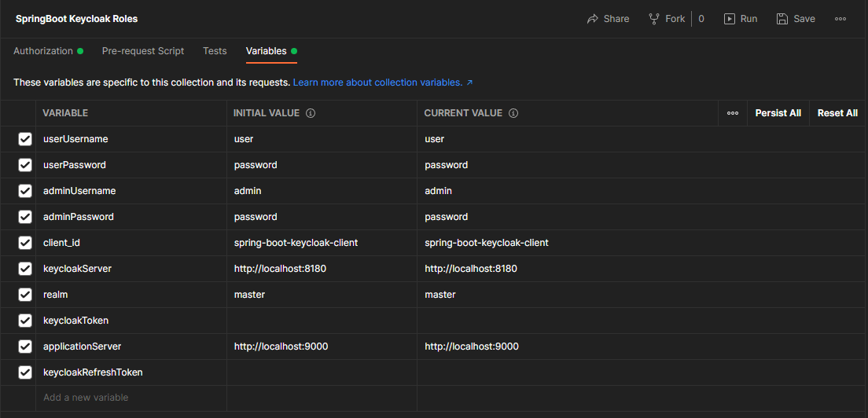This screenshot has height=418, width=868.
Task: Uncheck the adminPassword variable checkbox
Action: 25,217
